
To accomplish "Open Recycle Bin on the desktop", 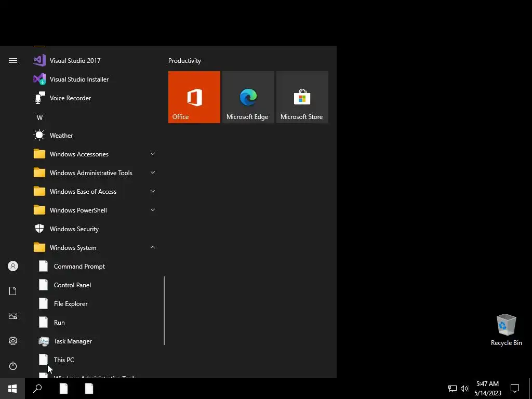I will coord(506,330).
